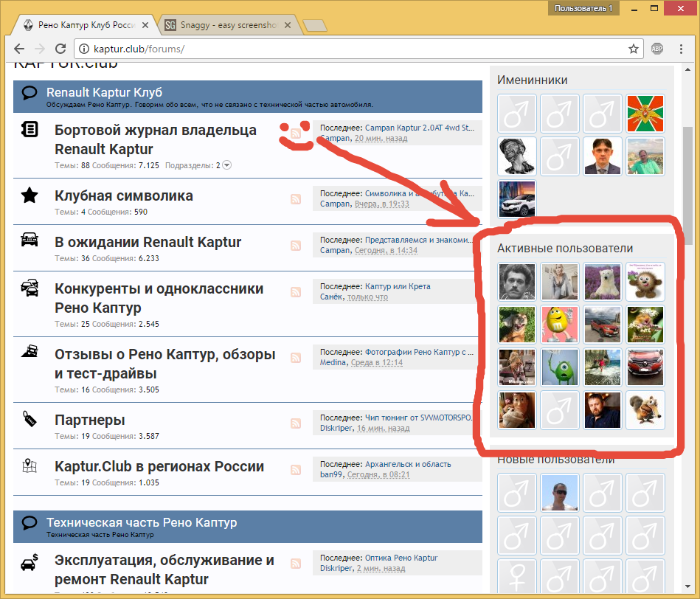
Task: Open the Chrome three-dot menu
Action: pos(681,49)
